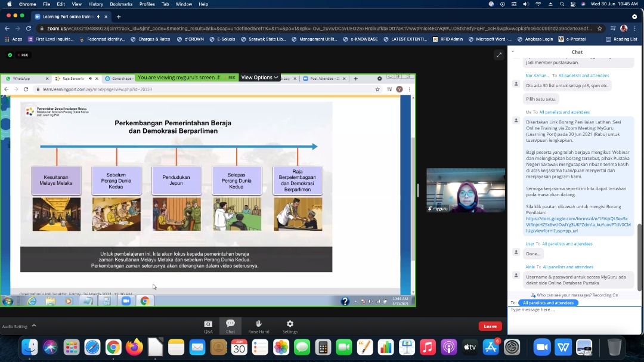Open the Trash in the Dock
The height and width of the screenshot is (362, 644).
pos(614,347)
